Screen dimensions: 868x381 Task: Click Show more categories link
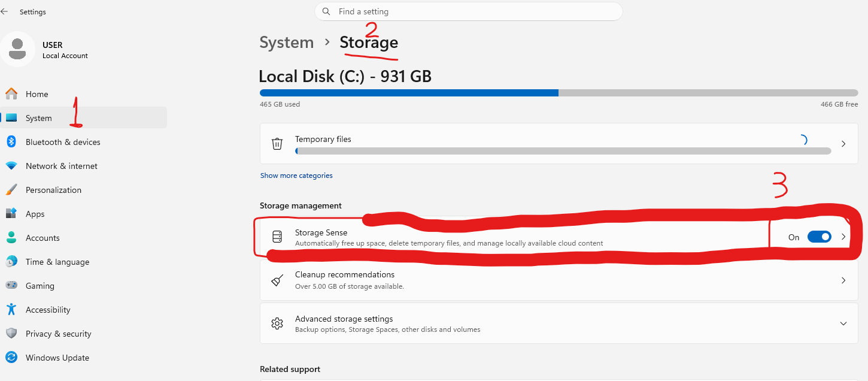point(296,176)
